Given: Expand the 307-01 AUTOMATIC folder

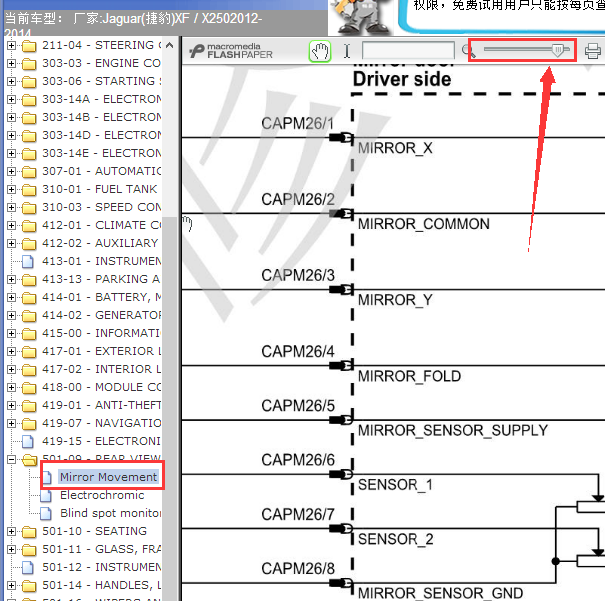Looking at the screenshot, I should pyautogui.click(x=11, y=171).
